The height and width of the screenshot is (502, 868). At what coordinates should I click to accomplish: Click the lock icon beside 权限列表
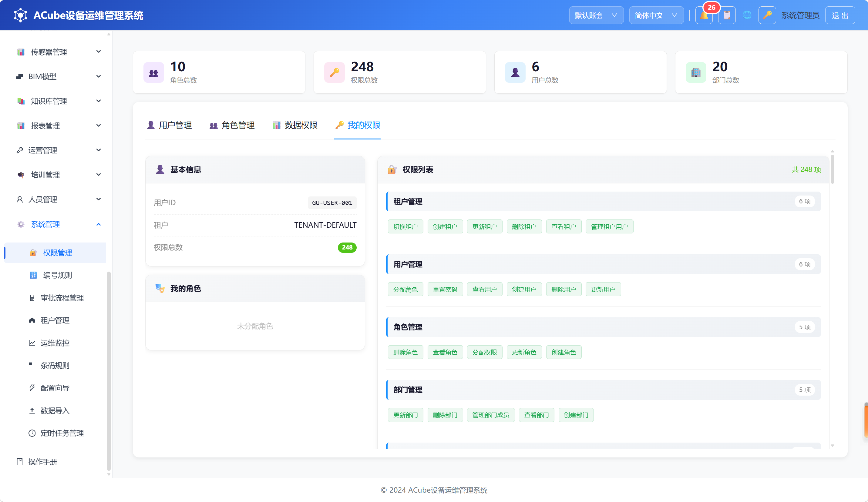[x=392, y=169]
